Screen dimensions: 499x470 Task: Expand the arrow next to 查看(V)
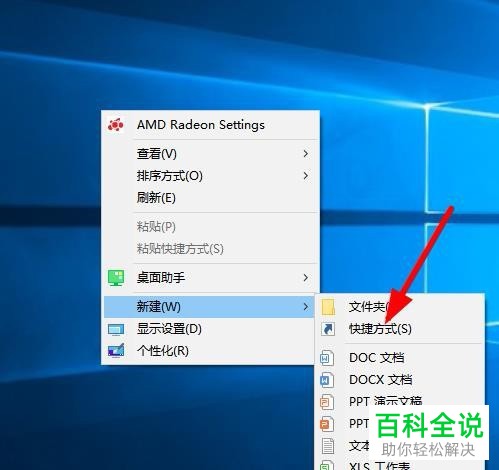pos(306,154)
